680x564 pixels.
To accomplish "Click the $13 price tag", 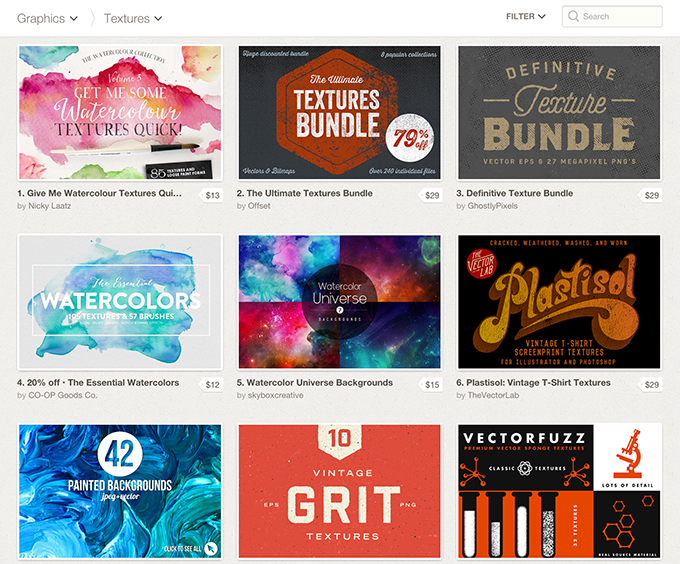I will point(212,196).
